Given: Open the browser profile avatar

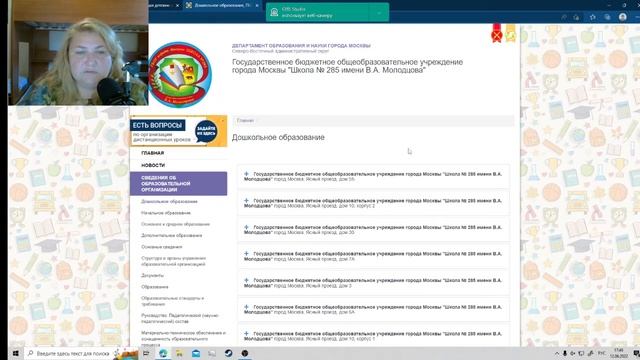Looking at the screenshot, I should (622, 17).
